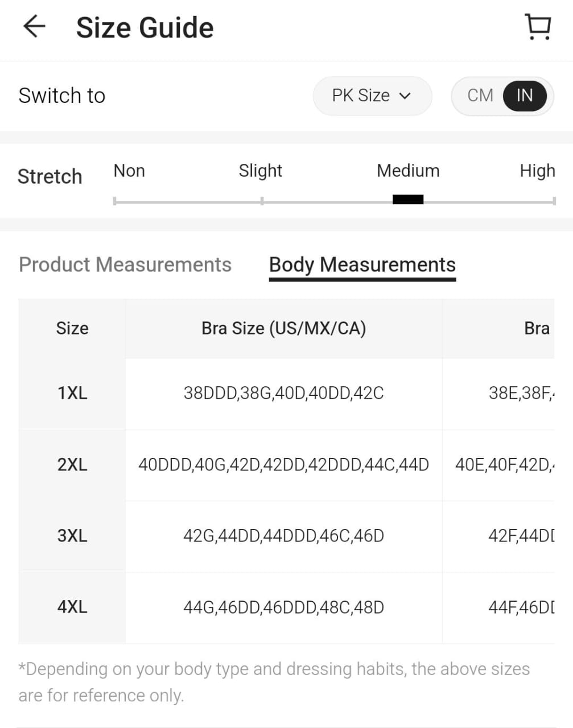Click the Slight stretch label
The width and height of the screenshot is (573, 728).
tap(260, 171)
